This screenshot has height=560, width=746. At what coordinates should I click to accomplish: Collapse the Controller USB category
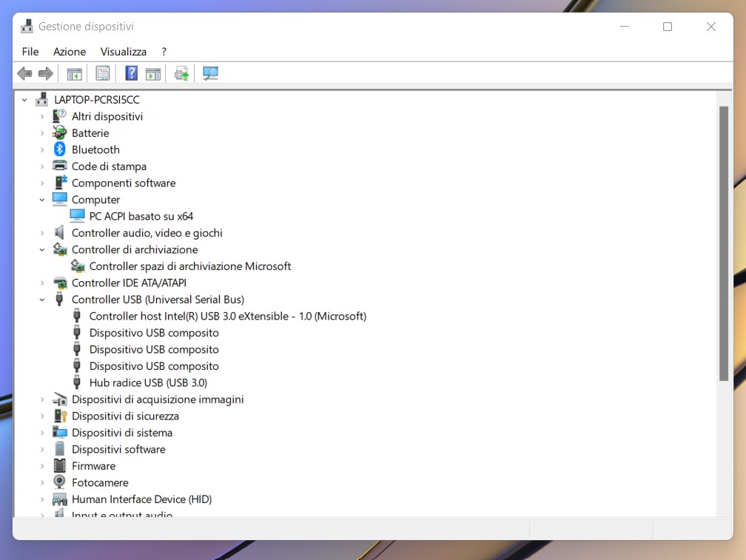coord(42,300)
